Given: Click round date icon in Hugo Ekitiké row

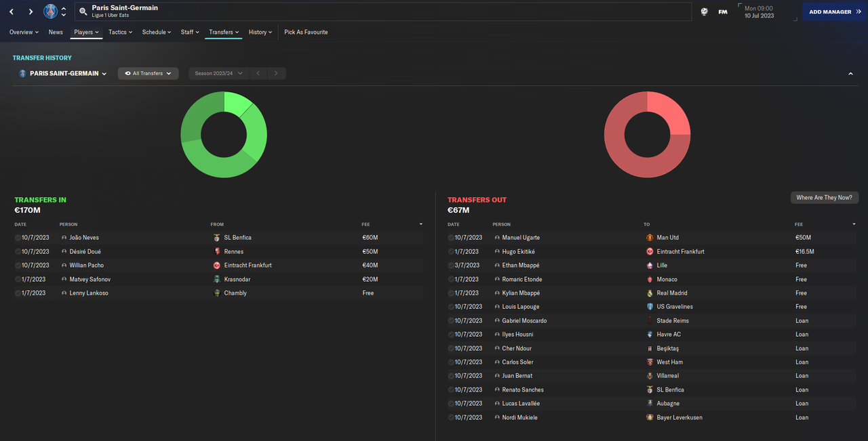Looking at the screenshot, I should pos(451,251).
